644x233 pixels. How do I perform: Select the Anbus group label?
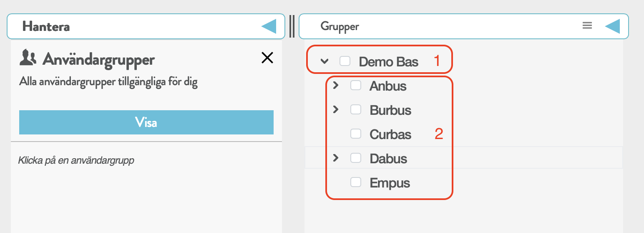[x=388, y=86]
